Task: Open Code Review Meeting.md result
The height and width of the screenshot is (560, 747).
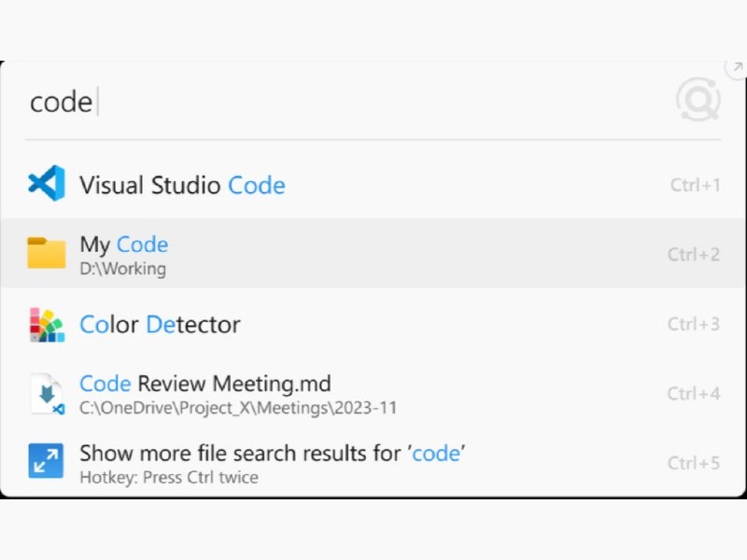Action: [x=373, y=394]
